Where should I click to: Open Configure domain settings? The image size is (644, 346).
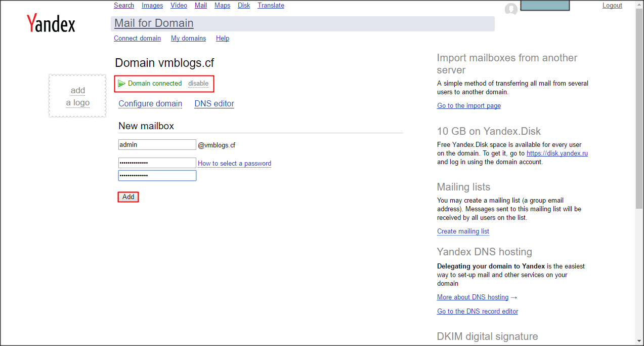(150, 104)
